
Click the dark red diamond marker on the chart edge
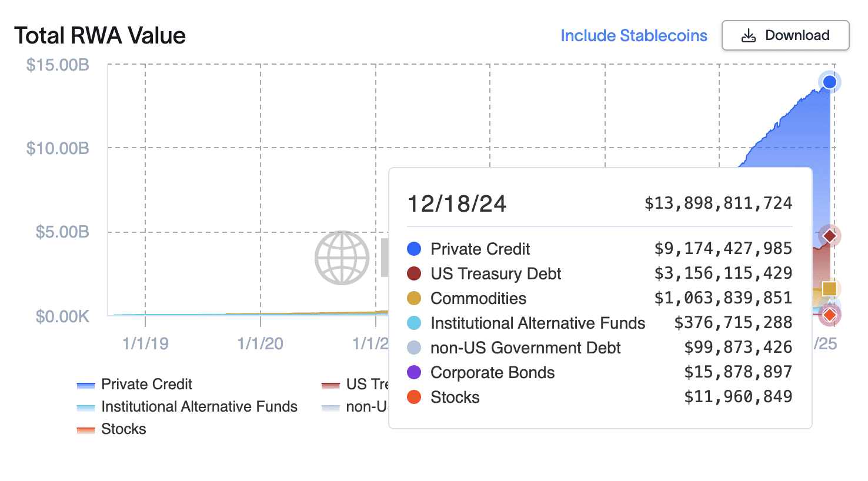pos(830,235)
